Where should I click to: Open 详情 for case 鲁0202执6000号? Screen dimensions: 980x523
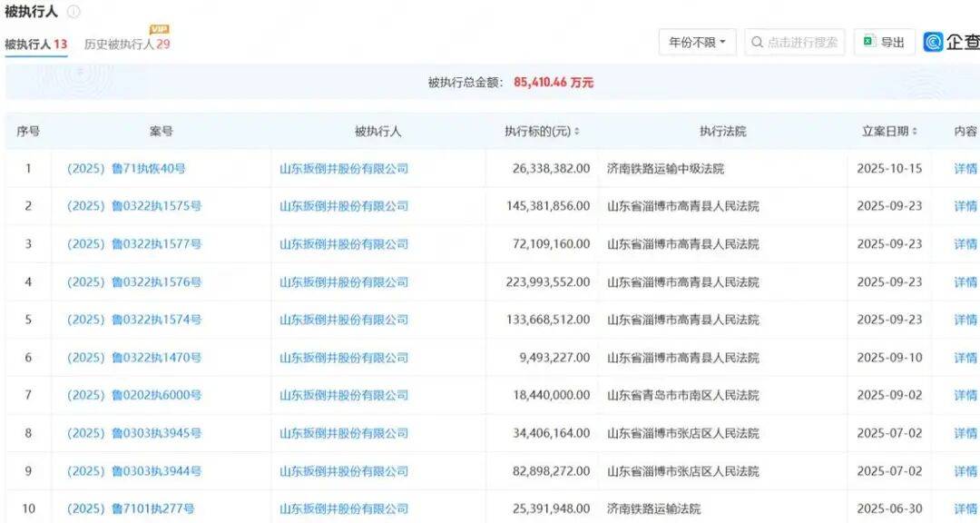click(965, 395)
